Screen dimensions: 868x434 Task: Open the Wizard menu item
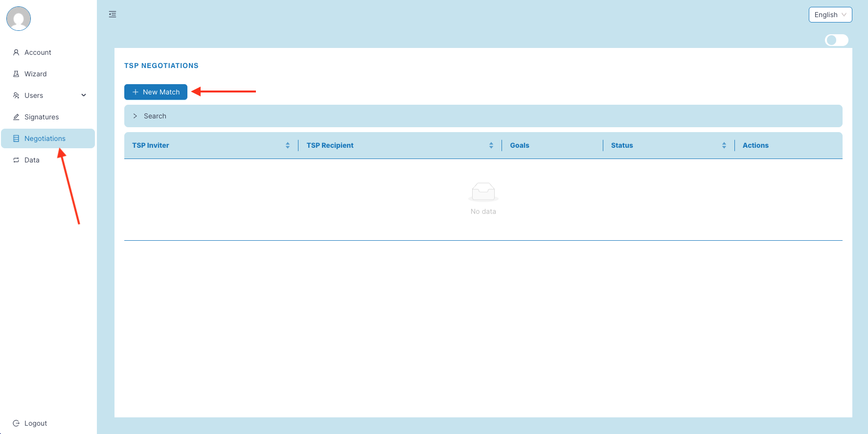coord(48,74)
